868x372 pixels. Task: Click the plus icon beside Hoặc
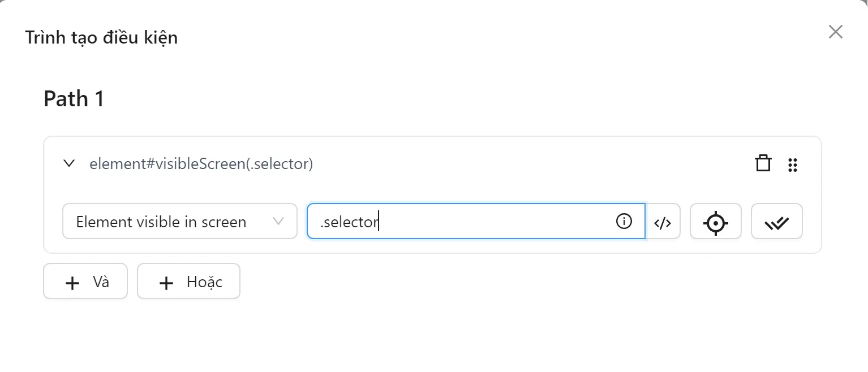[x=166, y=282]
